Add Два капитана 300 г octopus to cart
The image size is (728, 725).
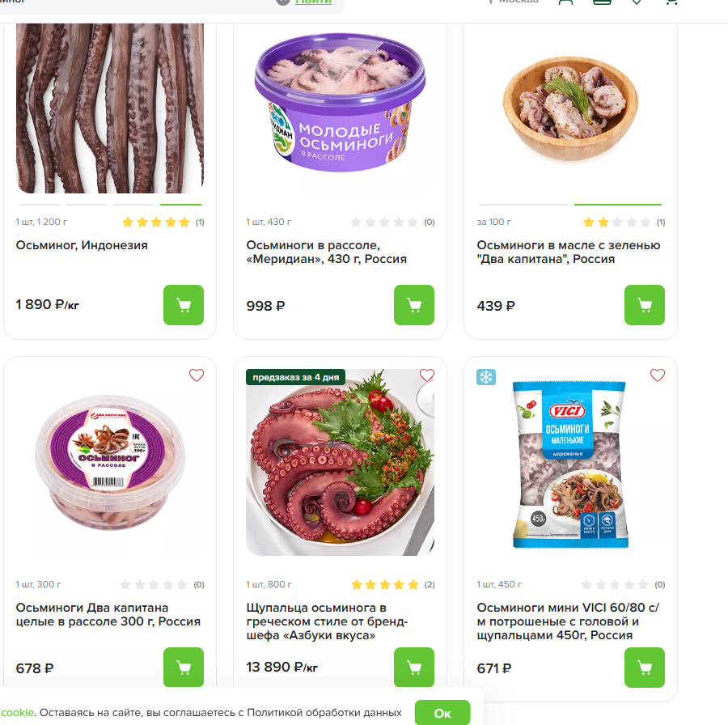tap(184, 667)
